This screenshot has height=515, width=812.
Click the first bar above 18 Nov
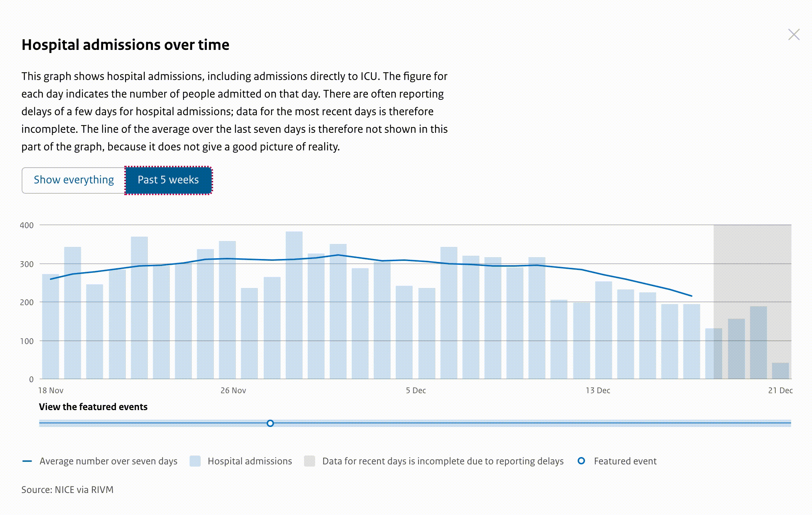(x=51, y=326)
